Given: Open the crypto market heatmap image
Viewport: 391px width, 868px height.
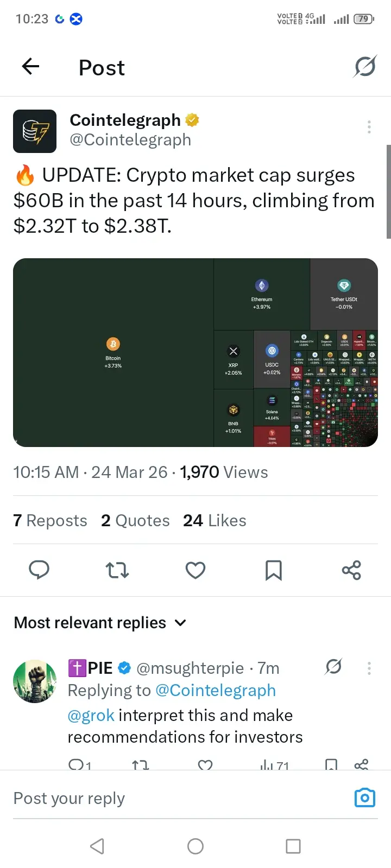Looking at the screenshot, I should [x=195, y=353].
